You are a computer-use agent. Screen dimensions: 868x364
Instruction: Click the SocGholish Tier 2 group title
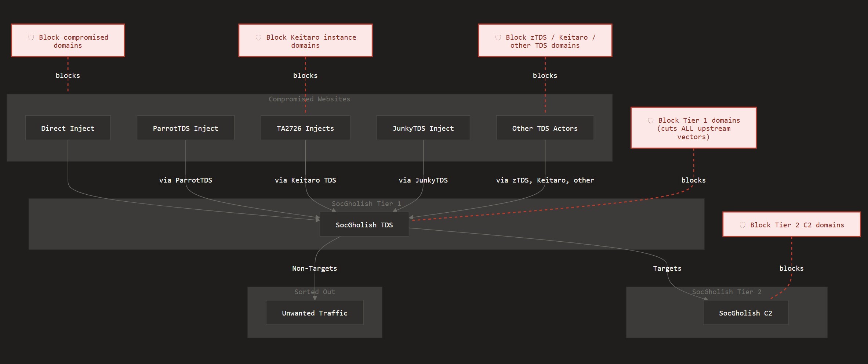[727, 292]
